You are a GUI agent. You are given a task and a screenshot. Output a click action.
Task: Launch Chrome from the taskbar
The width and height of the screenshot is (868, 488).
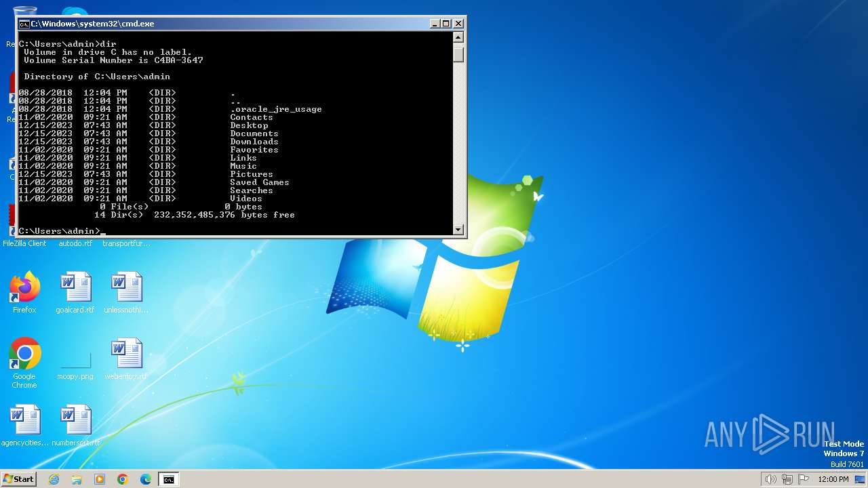pos(123,479)
